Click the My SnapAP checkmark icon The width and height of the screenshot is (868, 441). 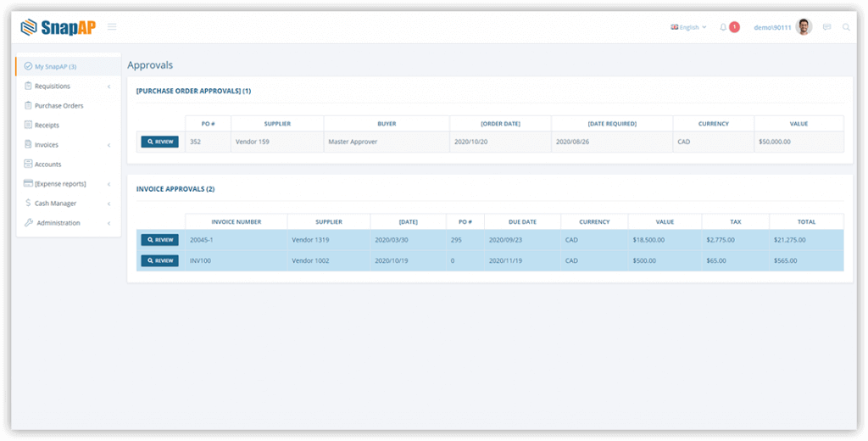[28, 66]
